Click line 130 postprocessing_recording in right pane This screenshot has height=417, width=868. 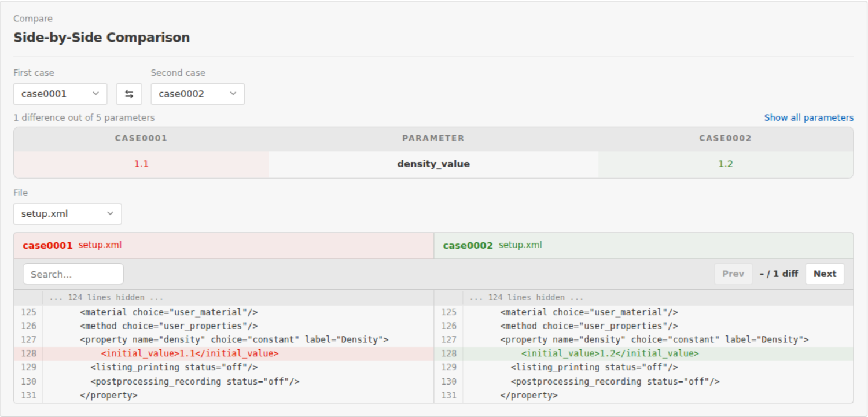coord(643,382)
